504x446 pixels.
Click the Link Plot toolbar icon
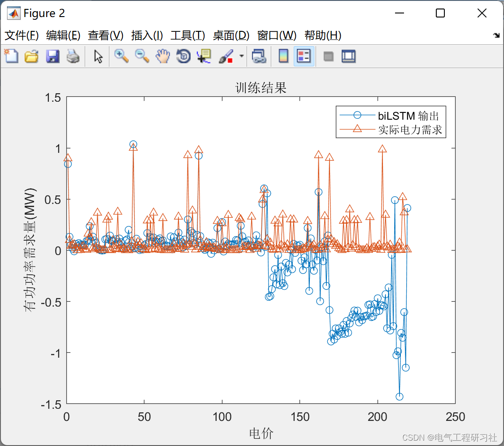click(x=259, y=56)
